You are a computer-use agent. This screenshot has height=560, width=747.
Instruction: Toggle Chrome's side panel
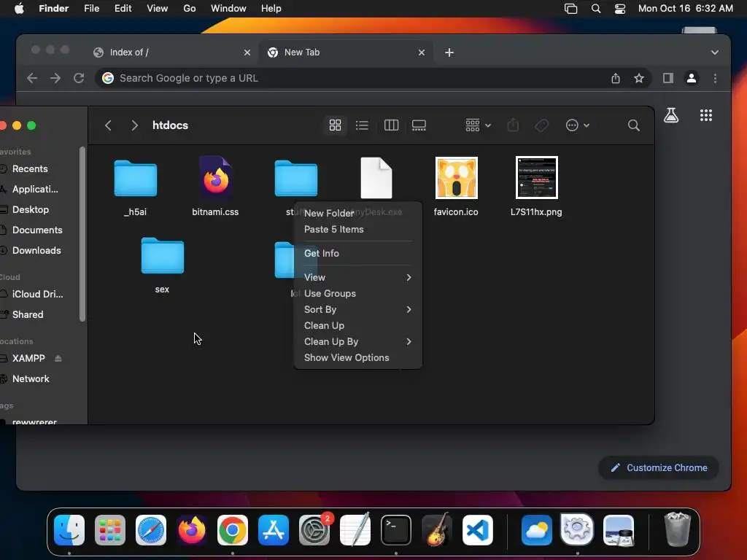click(x=668, y=78)
